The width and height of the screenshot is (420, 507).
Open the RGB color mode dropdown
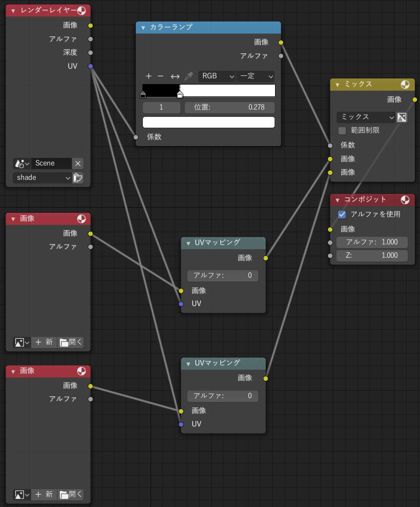coord(217,76)
